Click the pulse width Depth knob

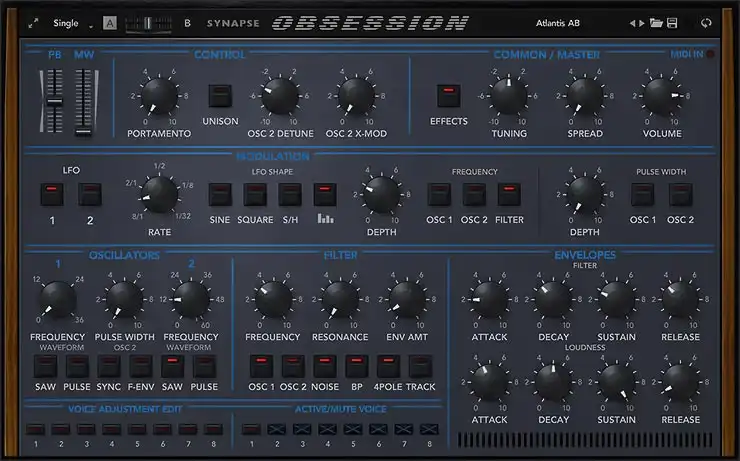pos(585,194)
